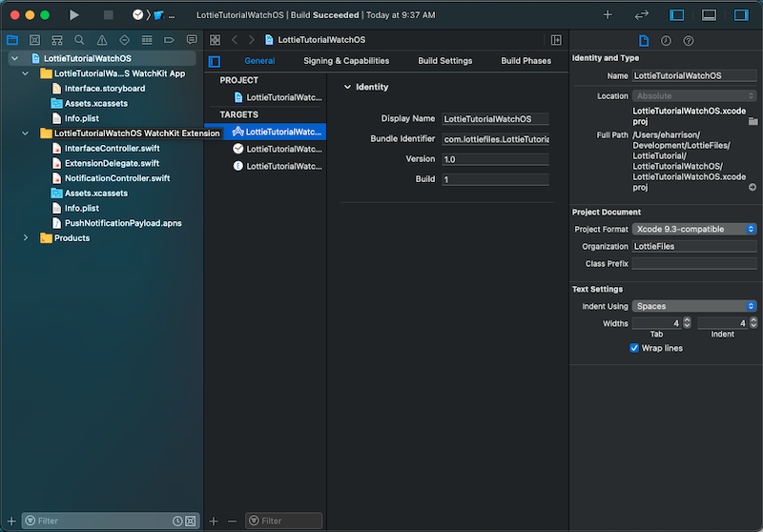763x532 pixels.
Task: Remove the selected target with minus
Action: pyautogui.click(x=232, y=521)
